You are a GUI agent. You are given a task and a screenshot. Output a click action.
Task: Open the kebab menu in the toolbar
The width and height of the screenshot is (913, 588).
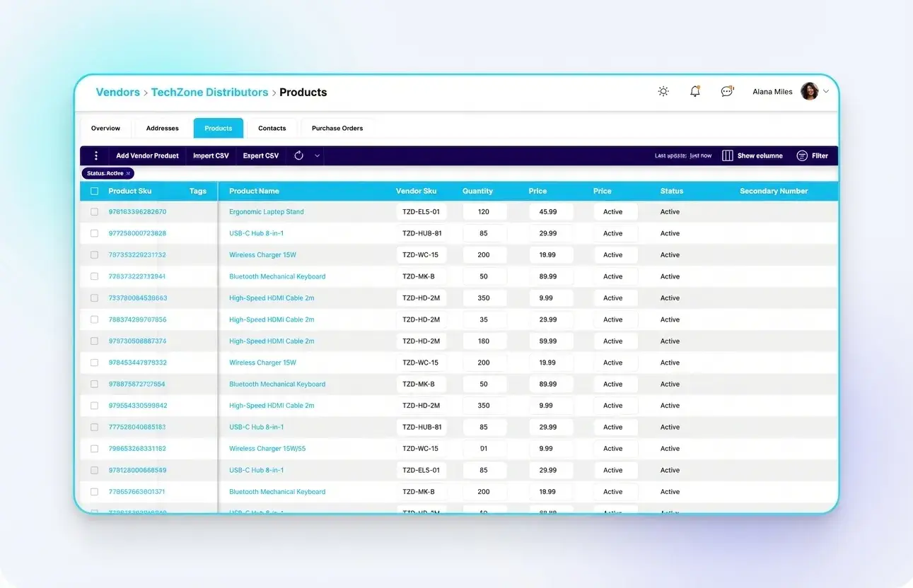pos(96,155)
